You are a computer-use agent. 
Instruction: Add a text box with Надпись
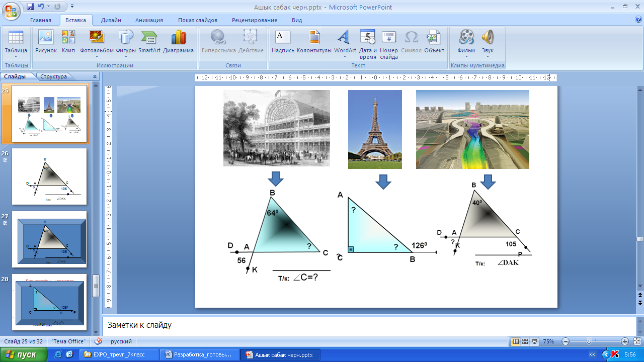(x=283, y=42)
